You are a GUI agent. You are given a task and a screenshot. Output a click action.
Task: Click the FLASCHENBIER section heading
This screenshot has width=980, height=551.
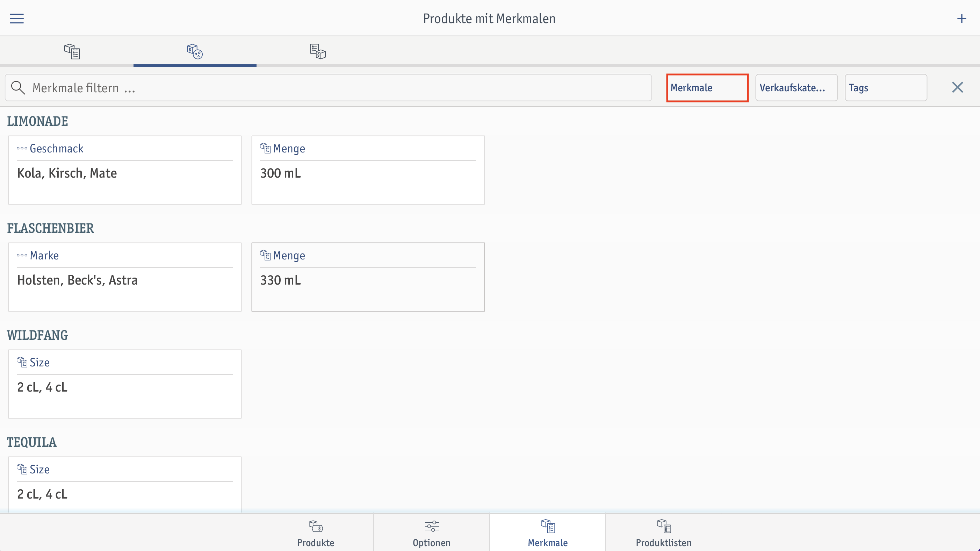pyautogui.click(x=50, y=228)
